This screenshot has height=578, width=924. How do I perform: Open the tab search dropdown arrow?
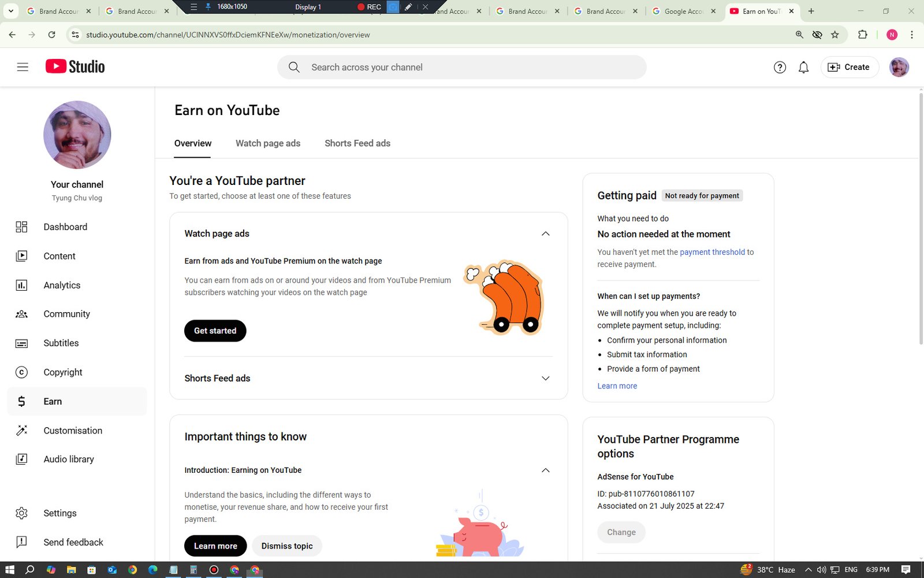coord(10,11)
